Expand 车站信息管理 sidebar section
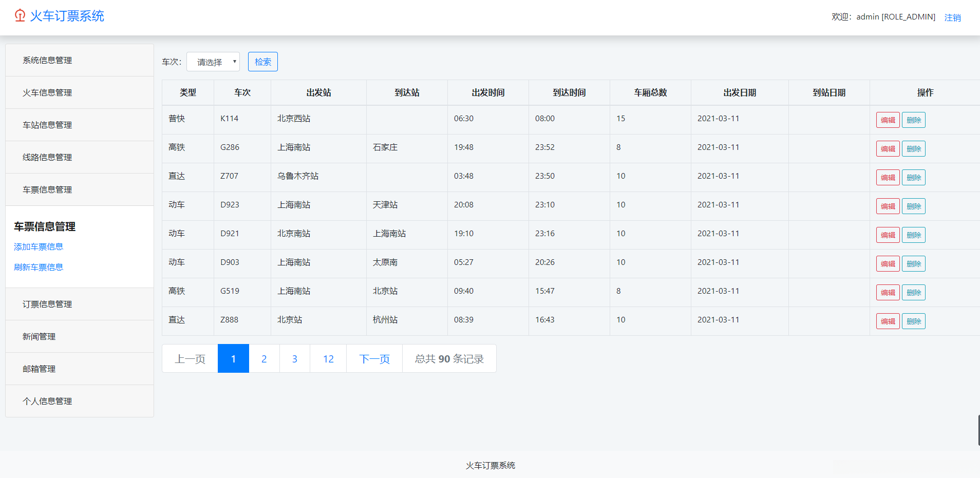This screenshot has width=980, height=478. tap(47, 125)
